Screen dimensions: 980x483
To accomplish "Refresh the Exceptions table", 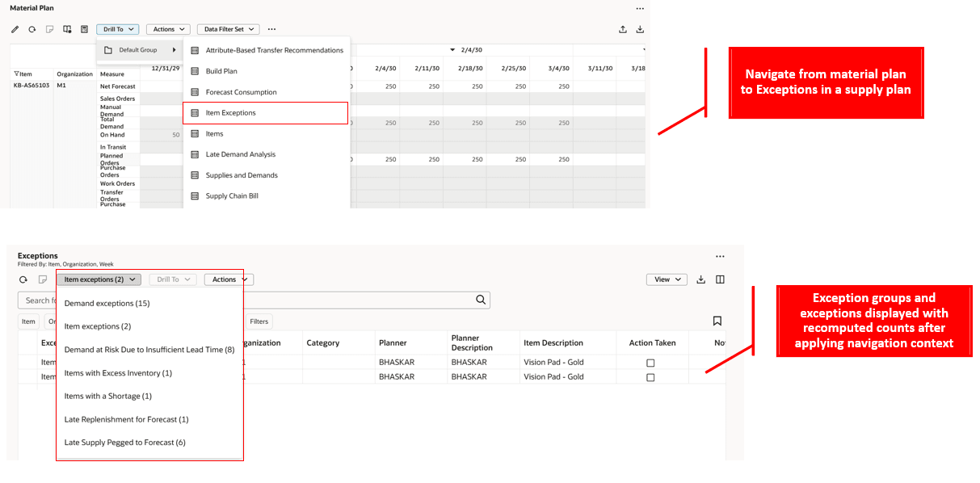I will click(x=23, y=279).
